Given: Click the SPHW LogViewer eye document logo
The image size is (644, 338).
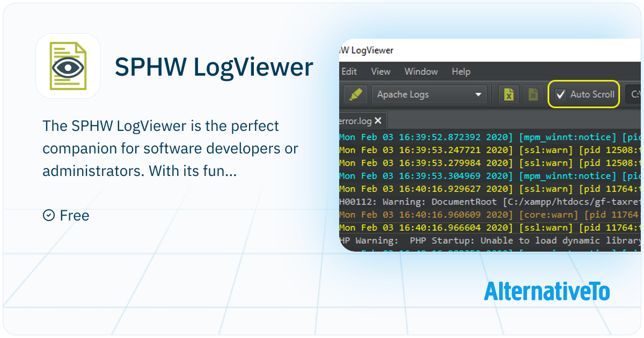Looking at the screenshot, I should [x=68, y=66].
